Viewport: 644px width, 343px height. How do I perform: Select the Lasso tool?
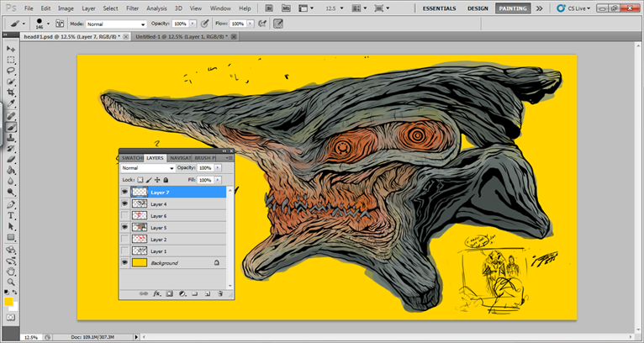point(11,71)
